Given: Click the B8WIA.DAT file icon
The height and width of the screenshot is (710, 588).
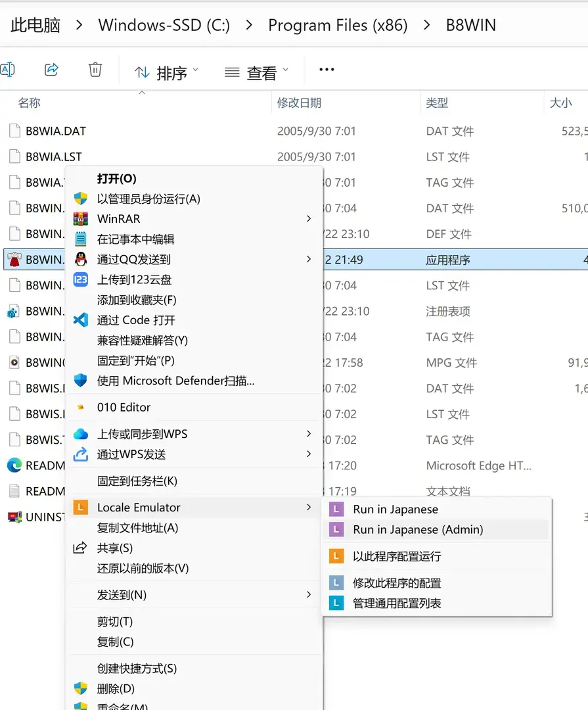Looking at the screenshot, I should (x=15, y=131).
